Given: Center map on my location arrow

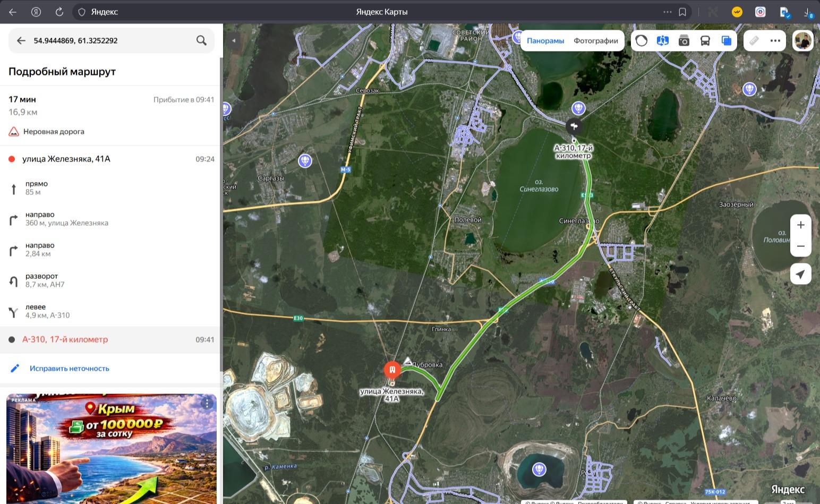Looking at the screenshot, I should (x=801, y=274).
